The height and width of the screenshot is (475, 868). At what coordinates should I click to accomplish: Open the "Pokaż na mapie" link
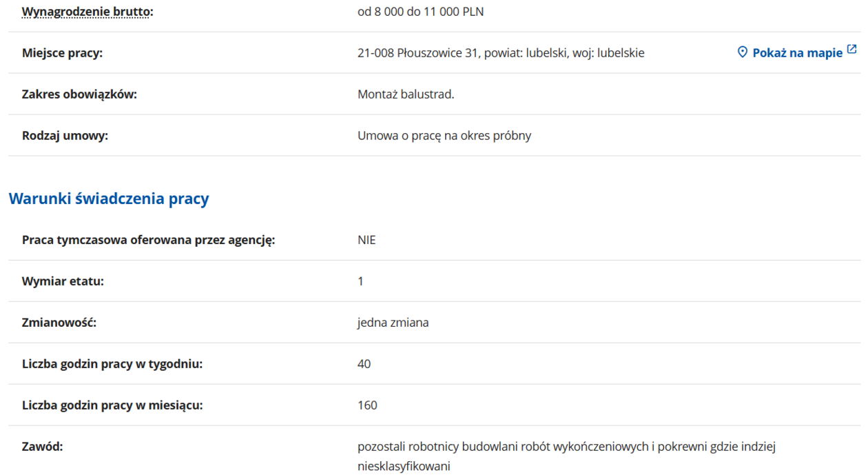pyautogui.click(x=797, y=53)
